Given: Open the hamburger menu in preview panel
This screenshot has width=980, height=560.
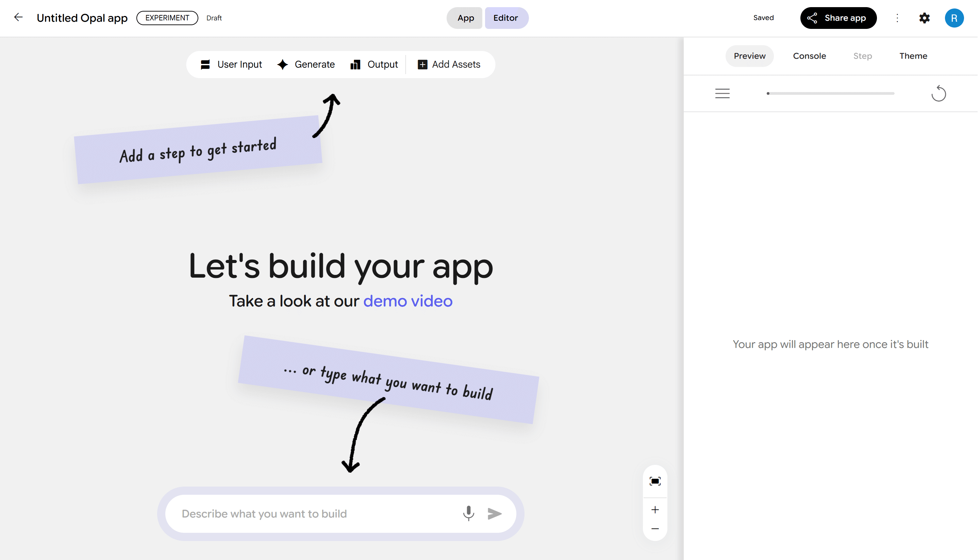Looking at the screenshot, I should pos(722,93).
